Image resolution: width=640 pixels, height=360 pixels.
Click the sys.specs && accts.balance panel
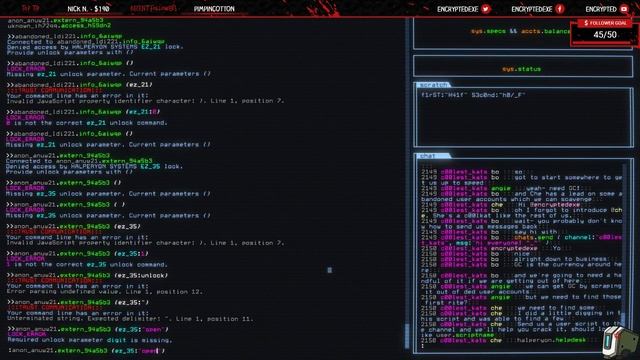tap(523, 32)
